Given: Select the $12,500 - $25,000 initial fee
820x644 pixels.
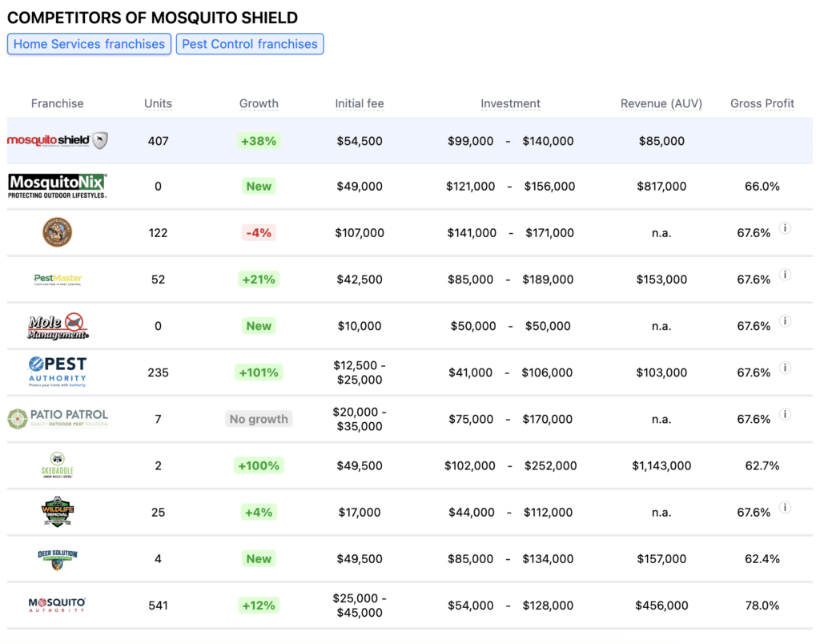Looking at the screenshot, I should (360, 372).
